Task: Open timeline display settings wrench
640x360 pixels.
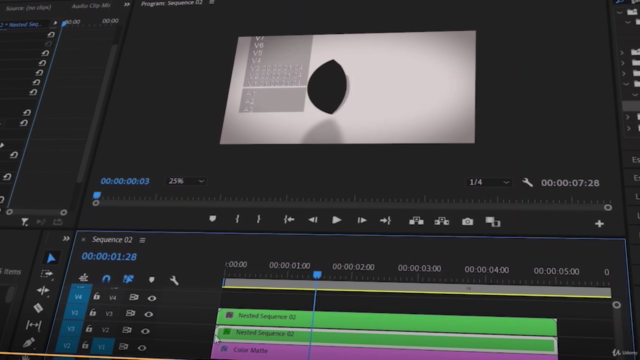Action: [x=174, y=280]
